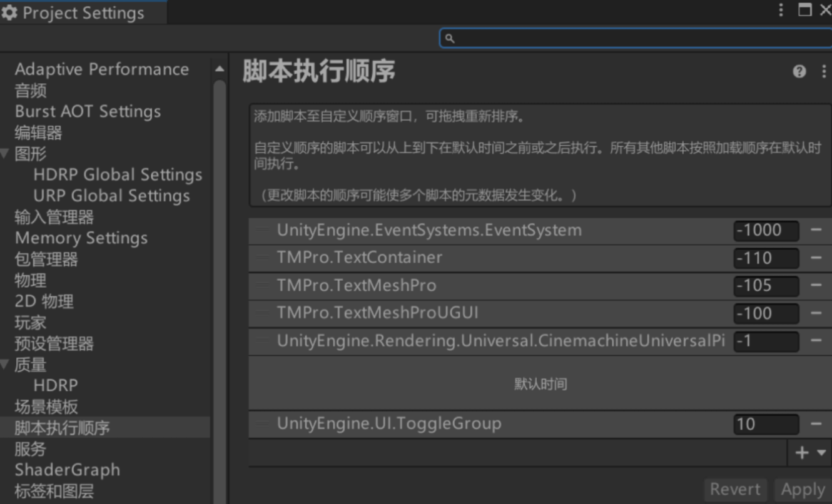Image resolution: width=832 pixels, height=504 pixels.
Task: Open the 编辑器 settings category
Action: [x=38, y=133]
